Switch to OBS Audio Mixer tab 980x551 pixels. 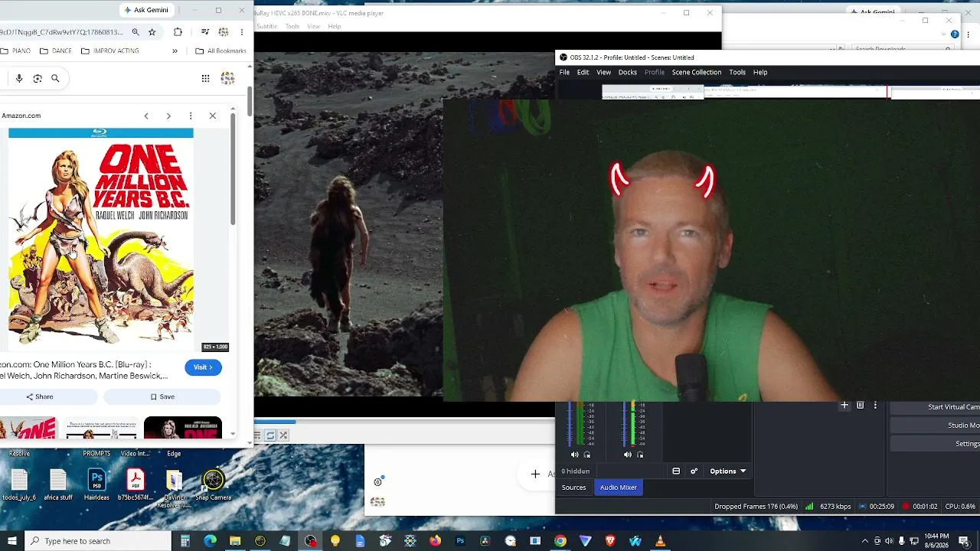(x=619, y=487)
